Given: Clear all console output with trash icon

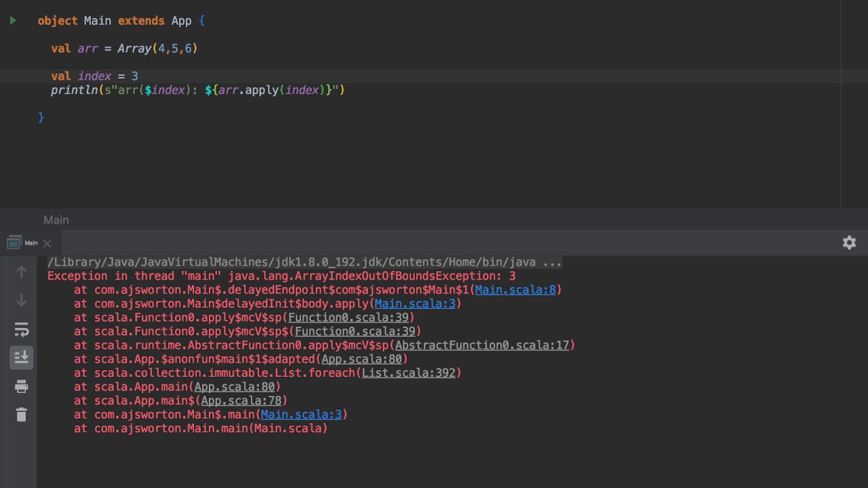Looking at the screenshot, I should (x=21, y=414).
